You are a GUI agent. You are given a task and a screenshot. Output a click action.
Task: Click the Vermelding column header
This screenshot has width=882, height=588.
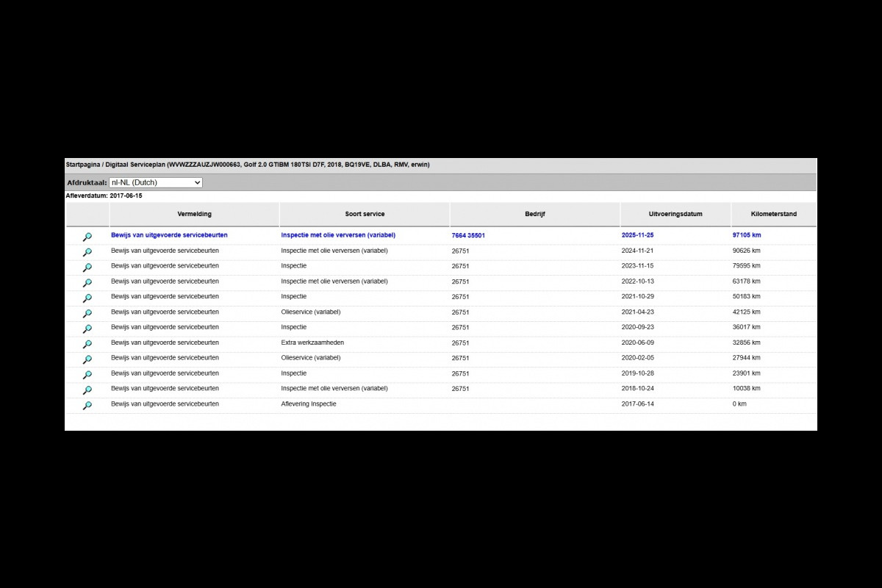(x=194, y=214)
